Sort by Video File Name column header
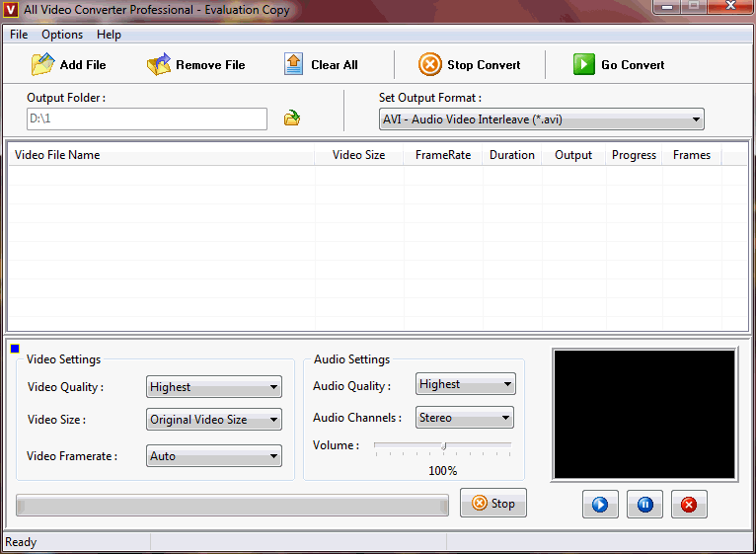The height and width of the screenshot is (554, 756). (x=162, y=155)
